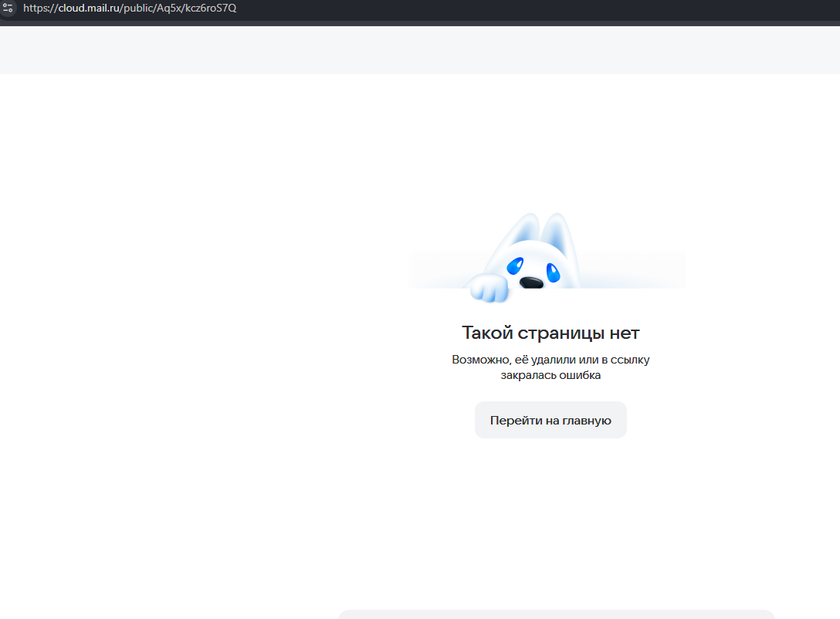Click the "public" segment of the URL path
The image size is (840, 619).
coord(137,8)
